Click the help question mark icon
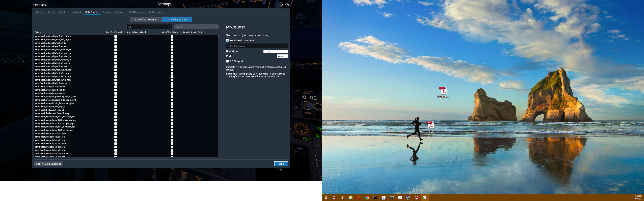Image resolution: width=644 pixels, height=201 pixels. tap(287, 5)
